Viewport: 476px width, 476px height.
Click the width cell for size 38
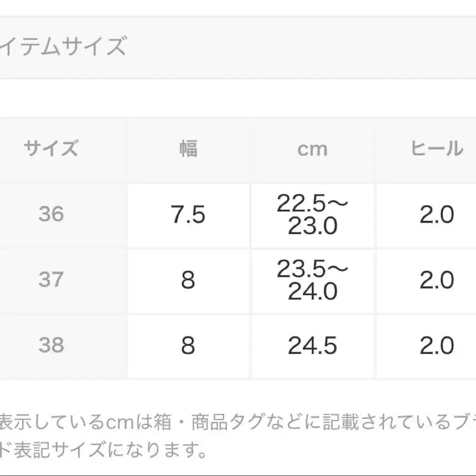tap(188, 346)
